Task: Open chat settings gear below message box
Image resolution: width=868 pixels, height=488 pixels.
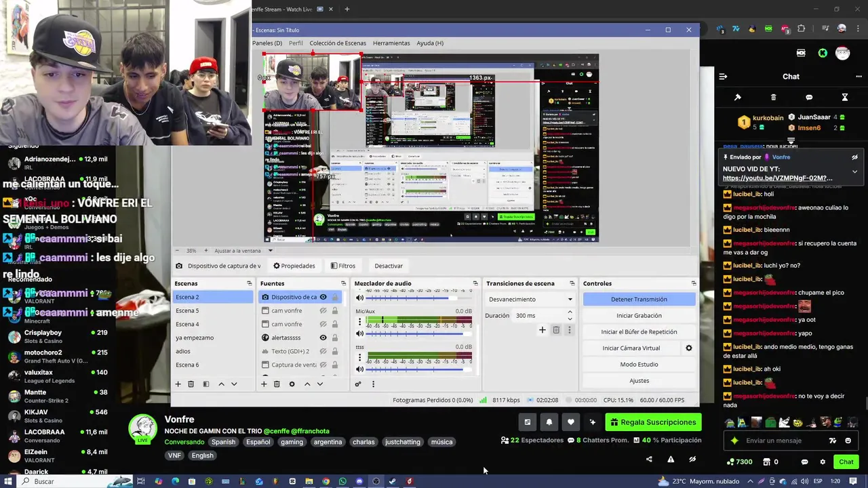Action: [x=823, y=462]
